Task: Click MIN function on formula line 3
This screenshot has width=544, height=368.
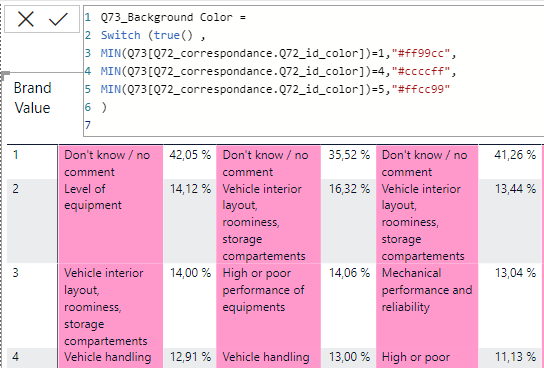Action: 110,53
